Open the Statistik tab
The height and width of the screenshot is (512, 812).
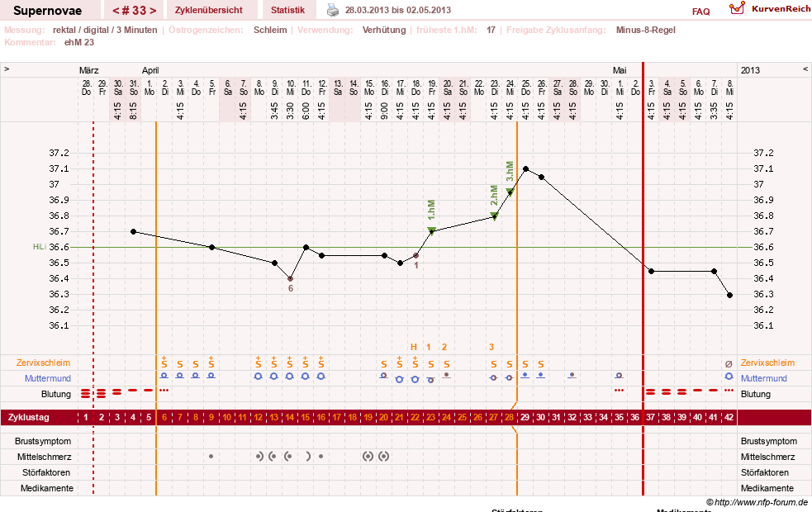(x=287, y=10)
